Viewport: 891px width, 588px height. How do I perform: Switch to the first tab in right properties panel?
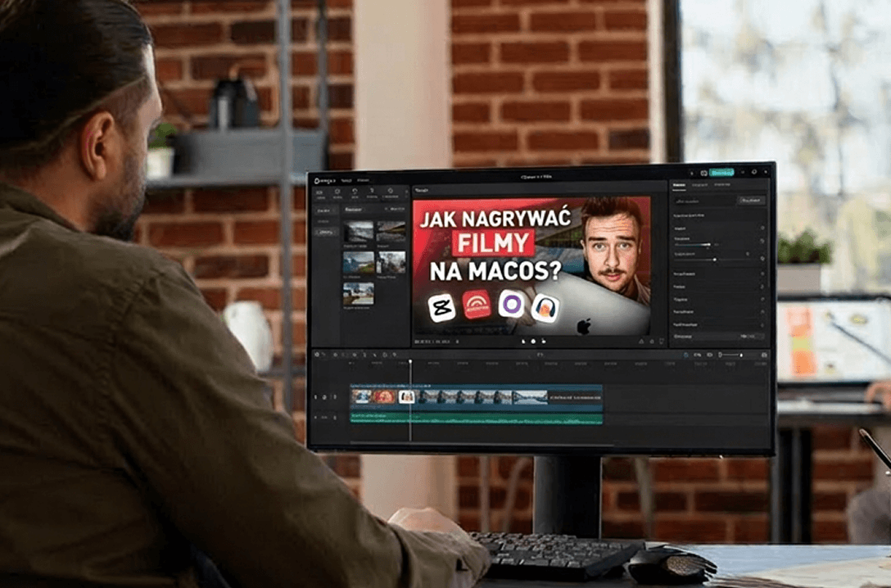[679, 185]
